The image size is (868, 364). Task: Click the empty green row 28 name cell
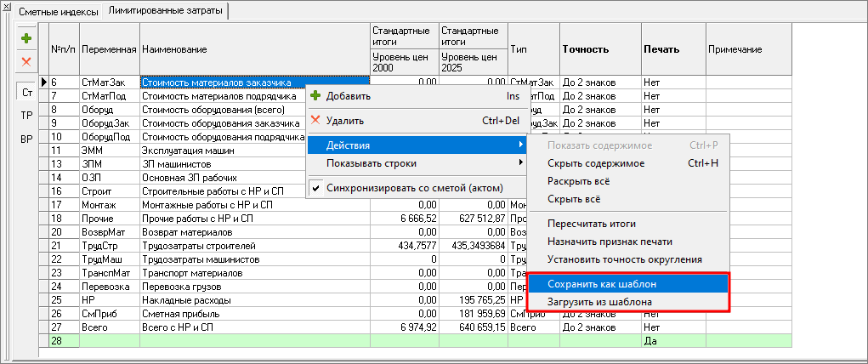pos(254,340)
